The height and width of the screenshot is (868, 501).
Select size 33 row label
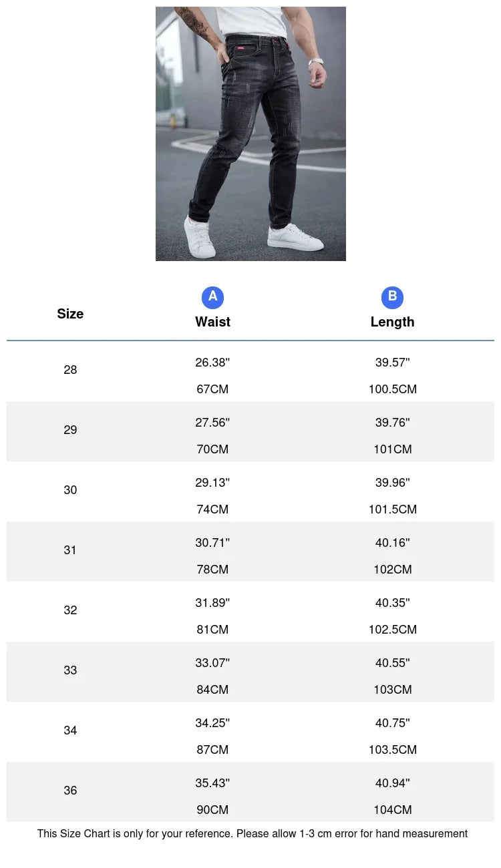click(70, 670)
